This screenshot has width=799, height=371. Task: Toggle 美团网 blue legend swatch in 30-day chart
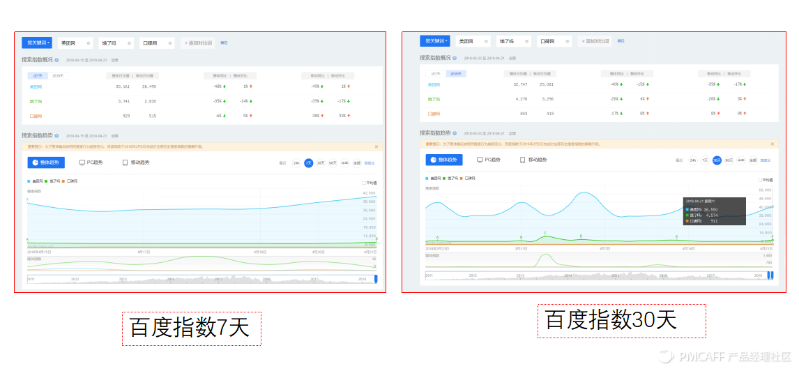(x=427, y=179)
